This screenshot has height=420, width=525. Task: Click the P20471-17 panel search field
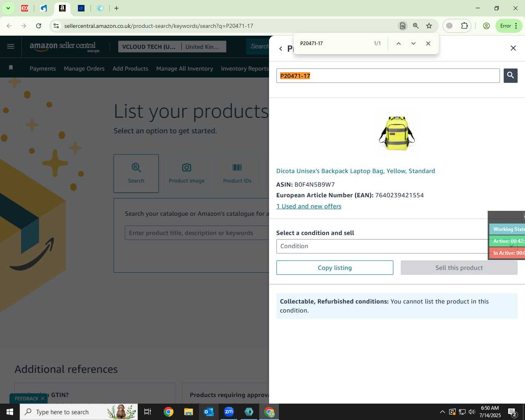pyautogui.click(x=388, y=75)
